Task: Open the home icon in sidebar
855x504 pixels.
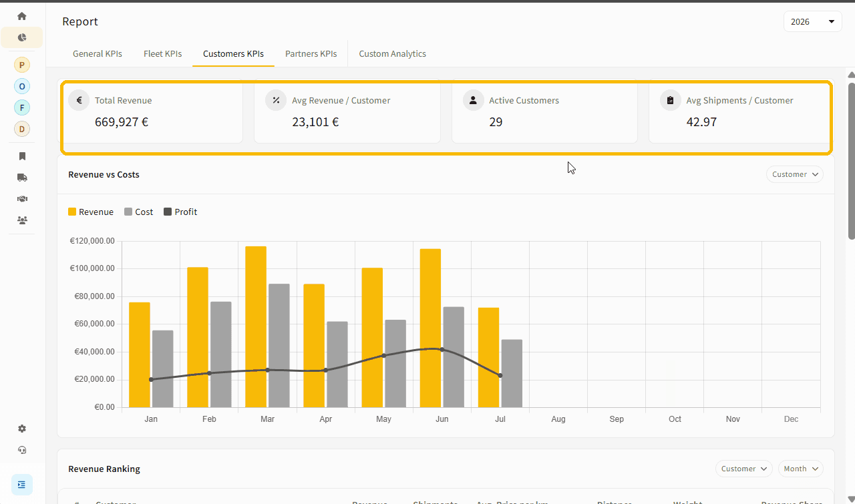Action: (x=22, y=16)
